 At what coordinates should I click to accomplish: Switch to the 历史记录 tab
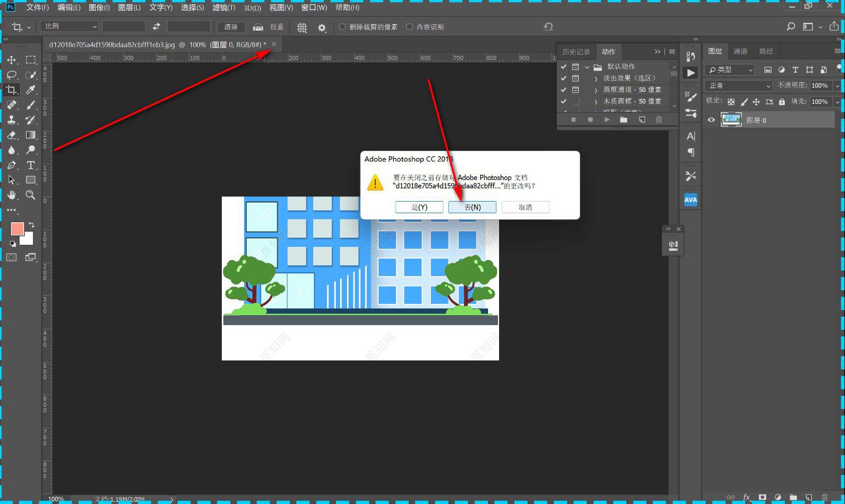tap(576, 52)
